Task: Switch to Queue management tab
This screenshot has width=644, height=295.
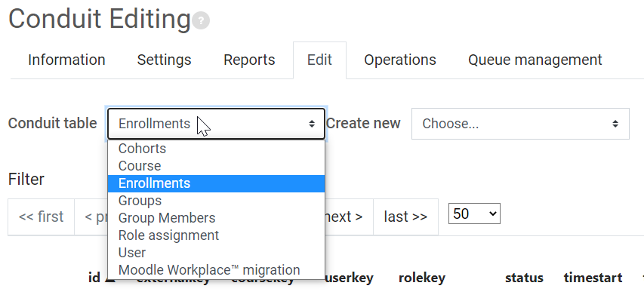Action: click(535, 60)
